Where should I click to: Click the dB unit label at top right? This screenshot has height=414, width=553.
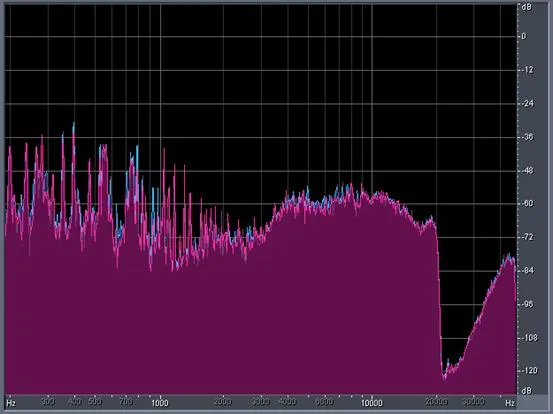[x=526, y=7]
